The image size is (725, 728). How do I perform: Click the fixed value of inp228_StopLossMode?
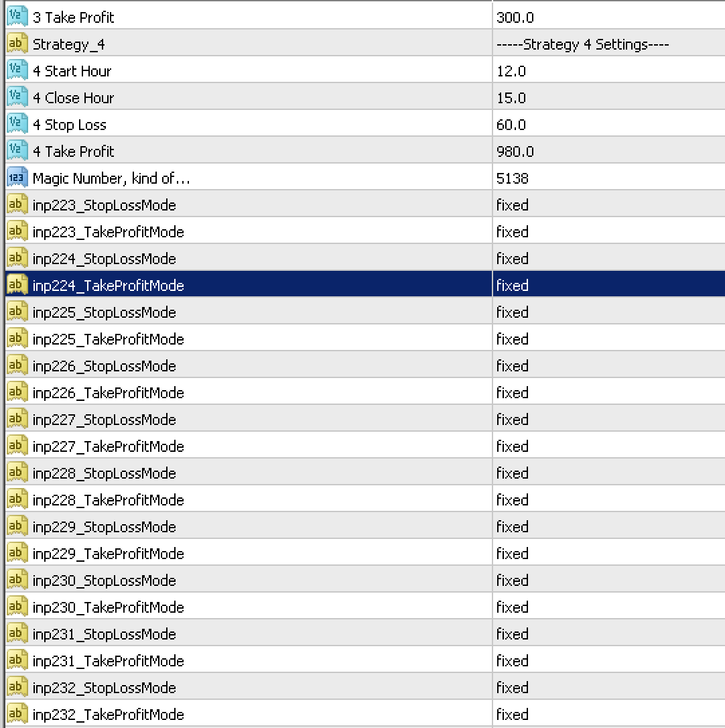(513, 473)
